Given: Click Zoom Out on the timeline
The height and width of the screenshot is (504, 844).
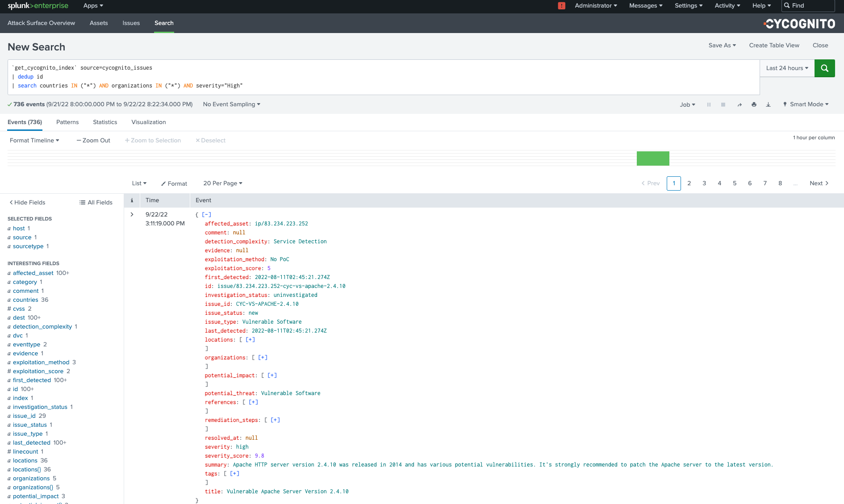Looking at the screenshot, I should point(93,141).
